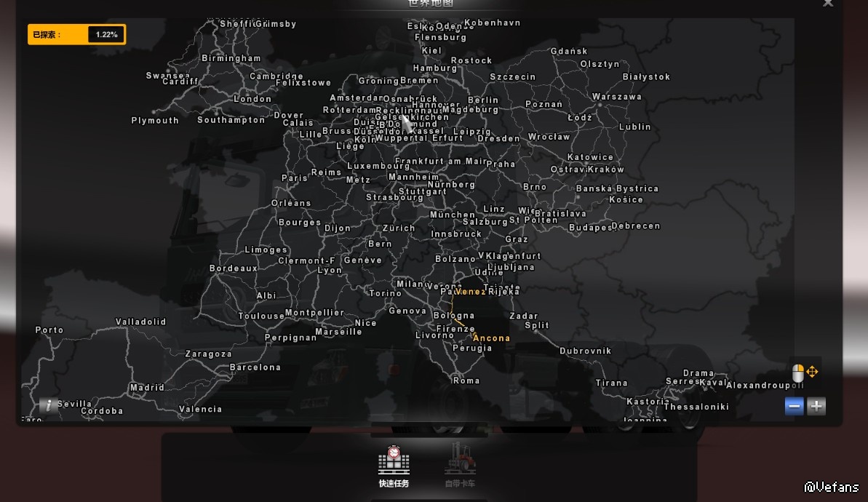868x502 pixels.
Task: Zoom out the map with minus button
Action: pyautogui.click(x=795, y=406)
